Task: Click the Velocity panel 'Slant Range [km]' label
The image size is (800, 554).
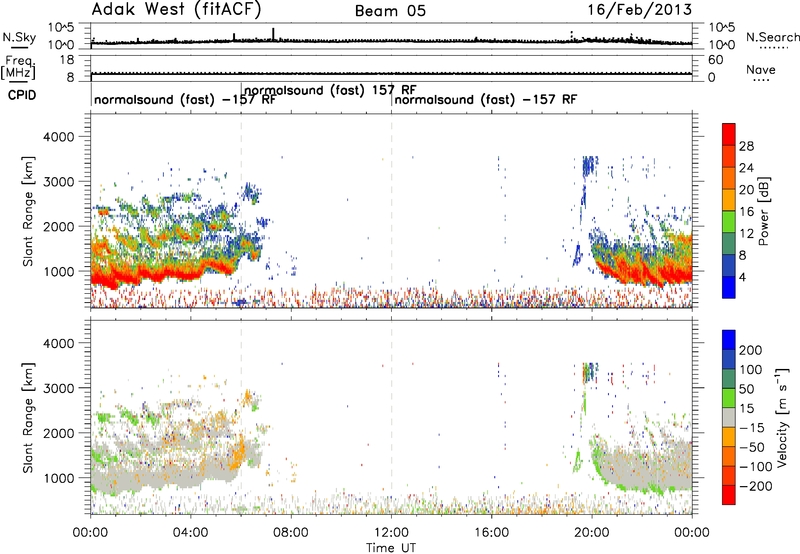Action: [28, 417]
